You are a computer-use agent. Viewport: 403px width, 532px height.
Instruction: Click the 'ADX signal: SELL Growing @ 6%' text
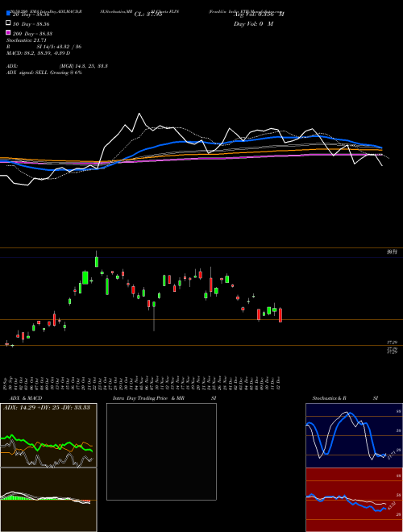pos(44,73)
